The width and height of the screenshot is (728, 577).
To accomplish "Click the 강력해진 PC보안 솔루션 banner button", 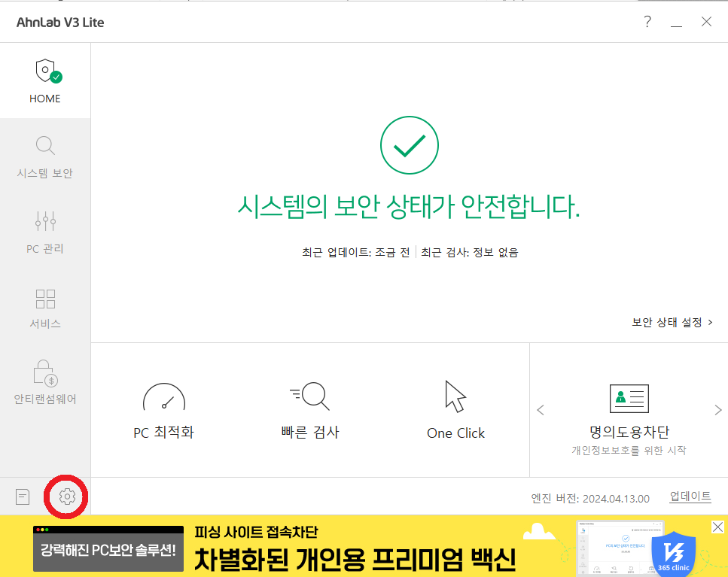I will coord(108,549).
